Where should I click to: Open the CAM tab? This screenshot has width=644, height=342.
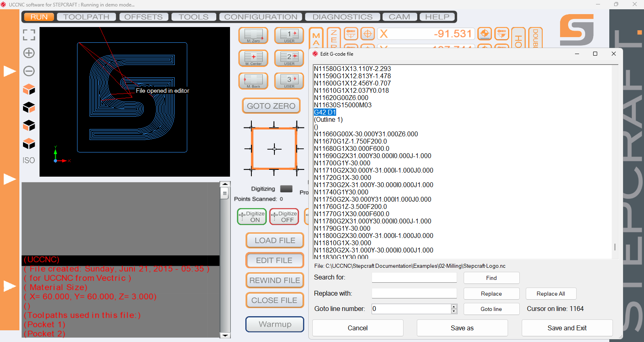(399, 17)
